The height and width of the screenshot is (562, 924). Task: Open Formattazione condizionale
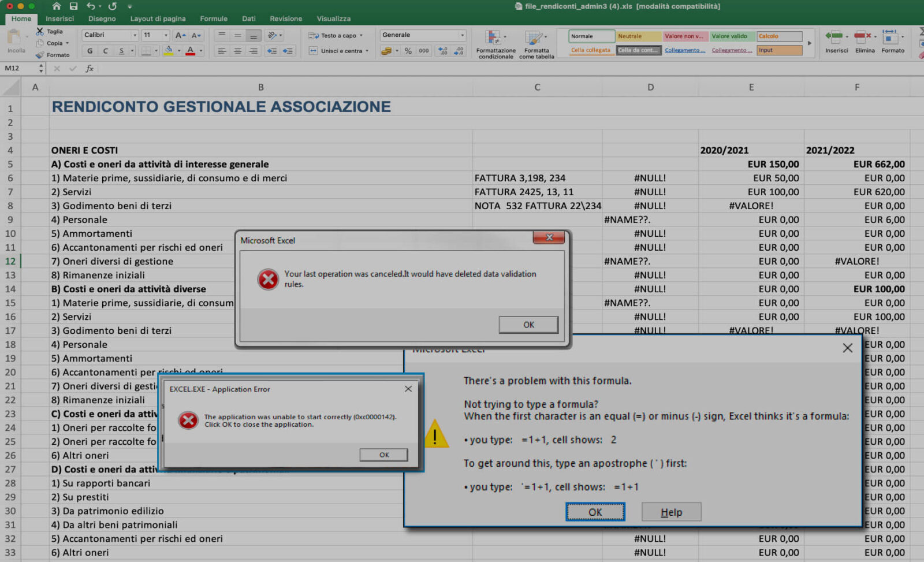(x=495, y=44)
